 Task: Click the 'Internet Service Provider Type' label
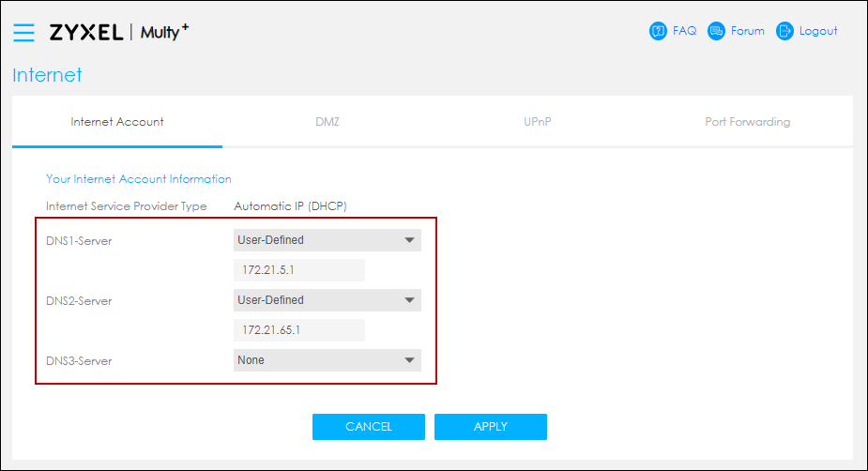click(x=127, y=205)
